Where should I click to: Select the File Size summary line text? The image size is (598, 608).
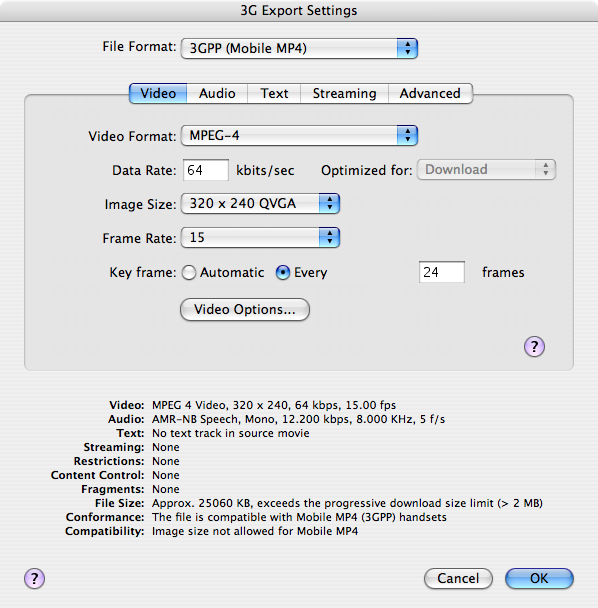(x=347, y=503)
